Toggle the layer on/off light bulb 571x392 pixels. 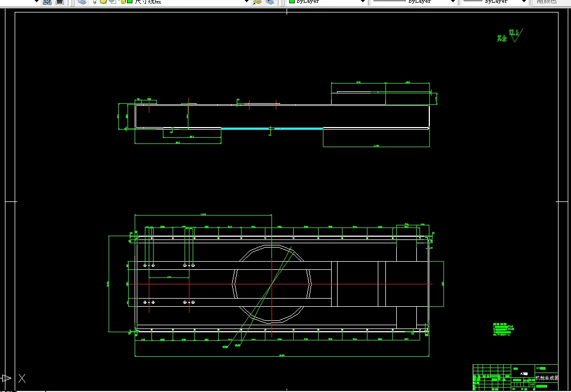click(94, 2)
